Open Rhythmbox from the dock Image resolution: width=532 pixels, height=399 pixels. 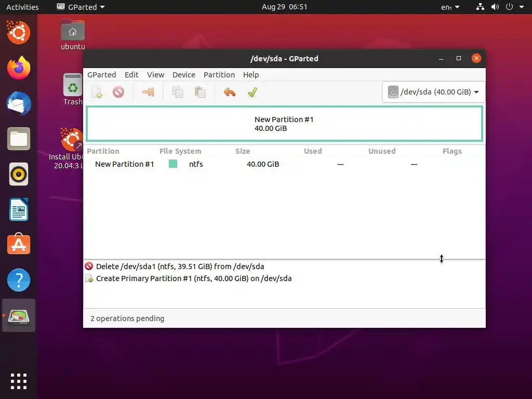(x=19, y=175)
